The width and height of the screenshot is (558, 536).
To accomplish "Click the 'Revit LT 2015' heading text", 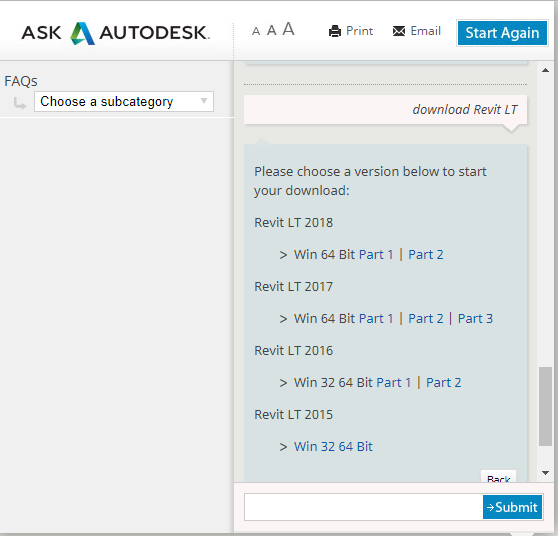I will [x=293, y=415].
